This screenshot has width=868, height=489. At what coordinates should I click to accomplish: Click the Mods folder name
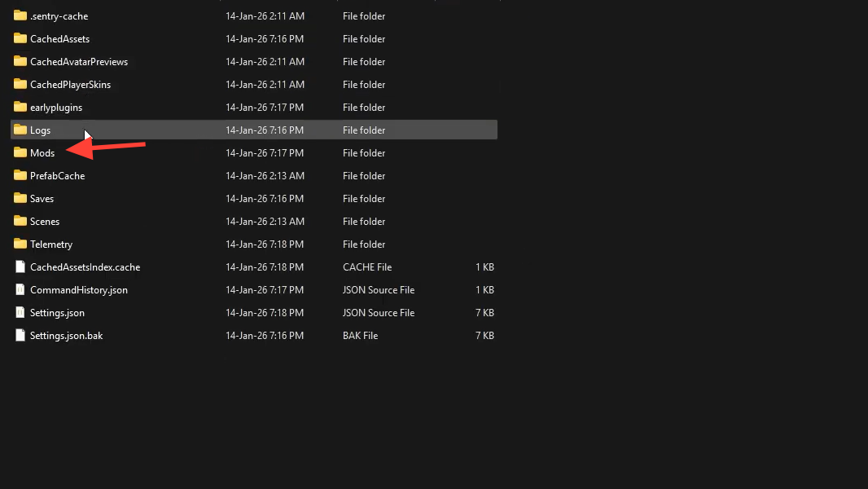(42, 153)
